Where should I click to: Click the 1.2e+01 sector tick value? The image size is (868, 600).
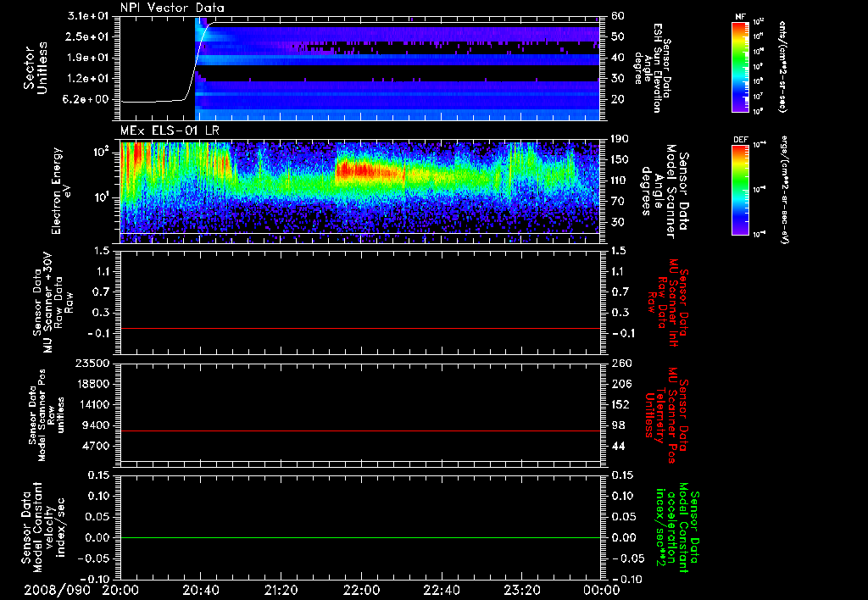pyautogui.click(x=87, y=79)
